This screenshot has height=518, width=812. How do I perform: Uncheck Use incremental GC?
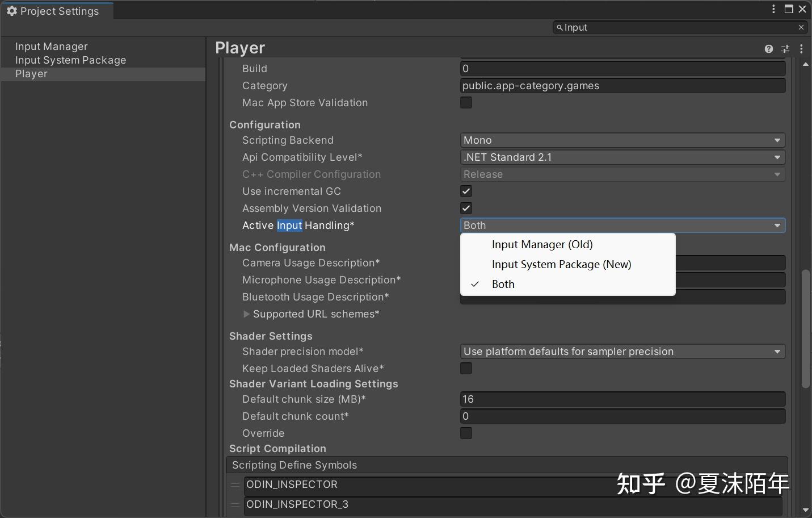pyautogui.click(x=465, y=191)
